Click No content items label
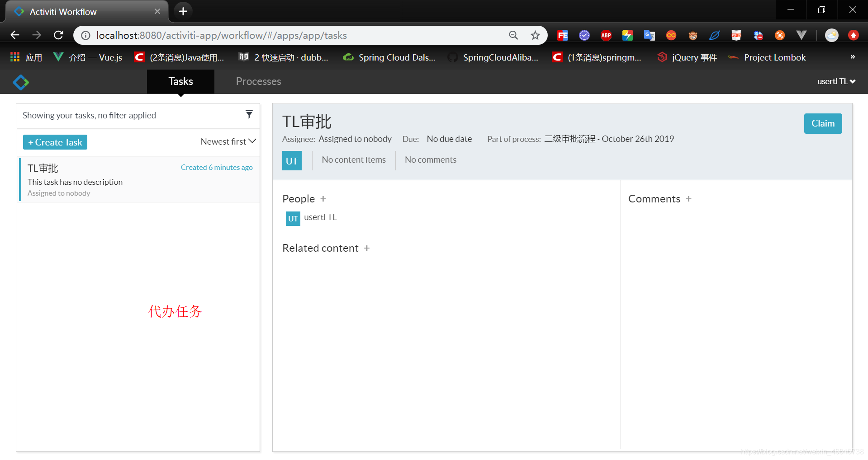 [354, 160]
